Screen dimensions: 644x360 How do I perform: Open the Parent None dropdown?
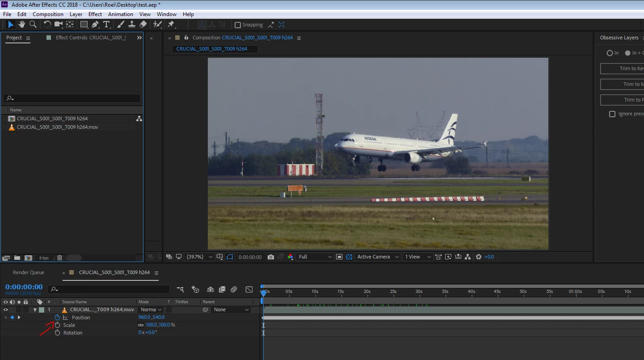pyautogui.click(x=231, y=309)
